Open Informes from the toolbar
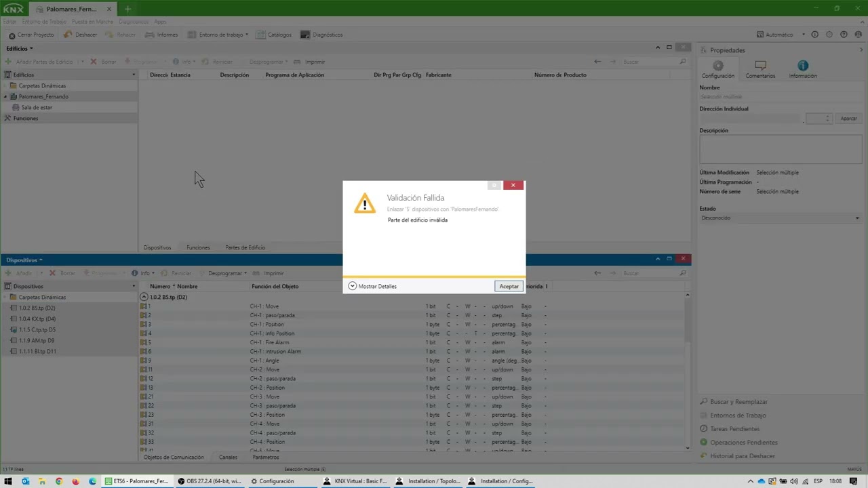Viewport: 868px width, 488px height. (x=162, y=35)
